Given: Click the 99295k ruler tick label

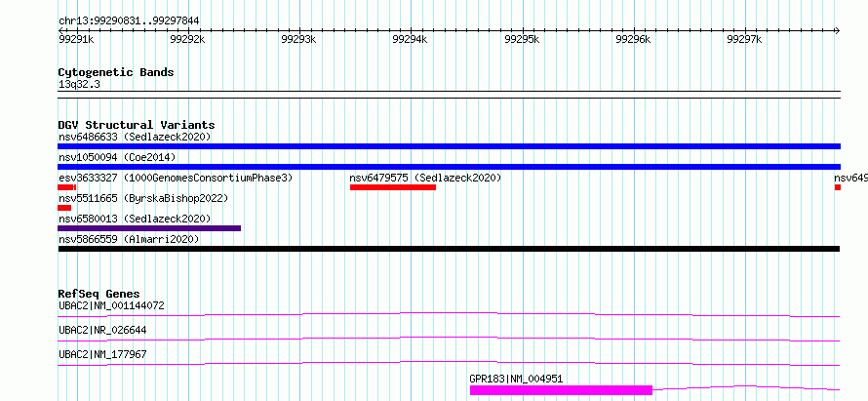Looking at the screenshot, I should click(522, 39).
